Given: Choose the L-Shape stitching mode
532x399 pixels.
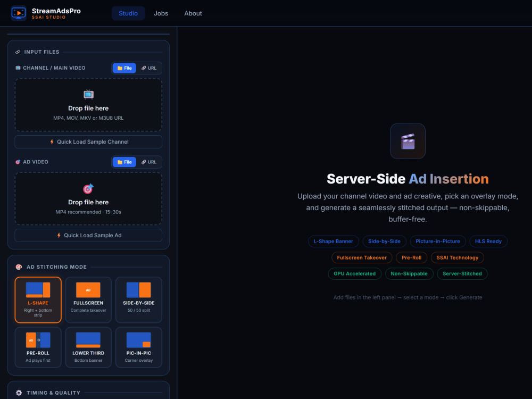Looking at the screenshot, I should tap(38, 300).
